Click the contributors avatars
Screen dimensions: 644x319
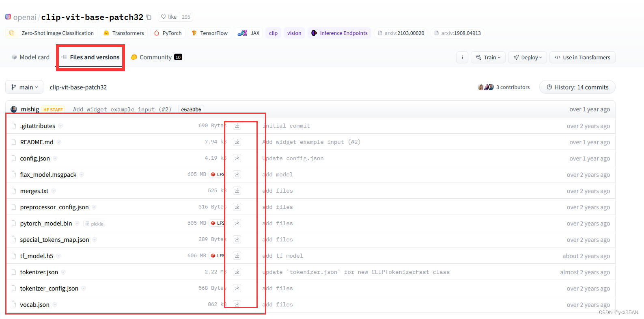click(486, 87)
